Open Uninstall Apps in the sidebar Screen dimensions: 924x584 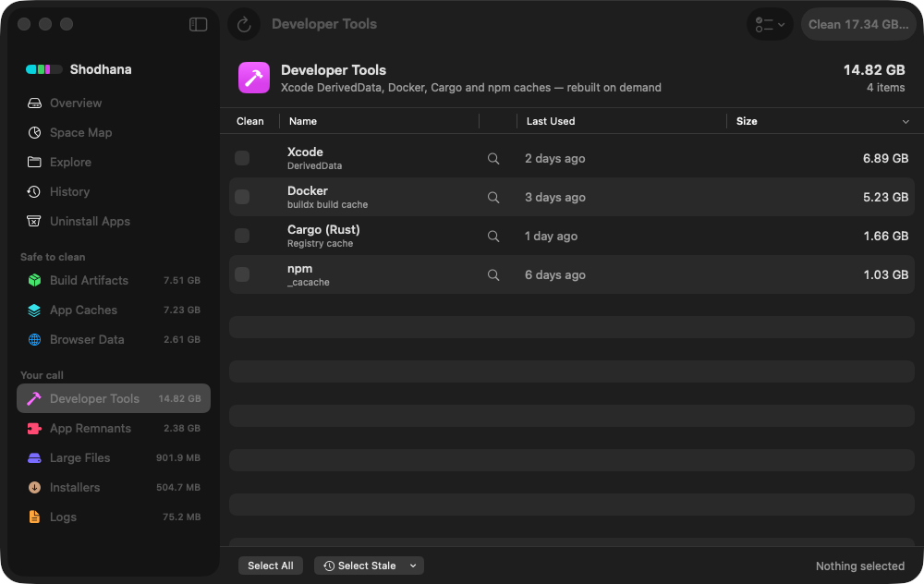(113, 221)
